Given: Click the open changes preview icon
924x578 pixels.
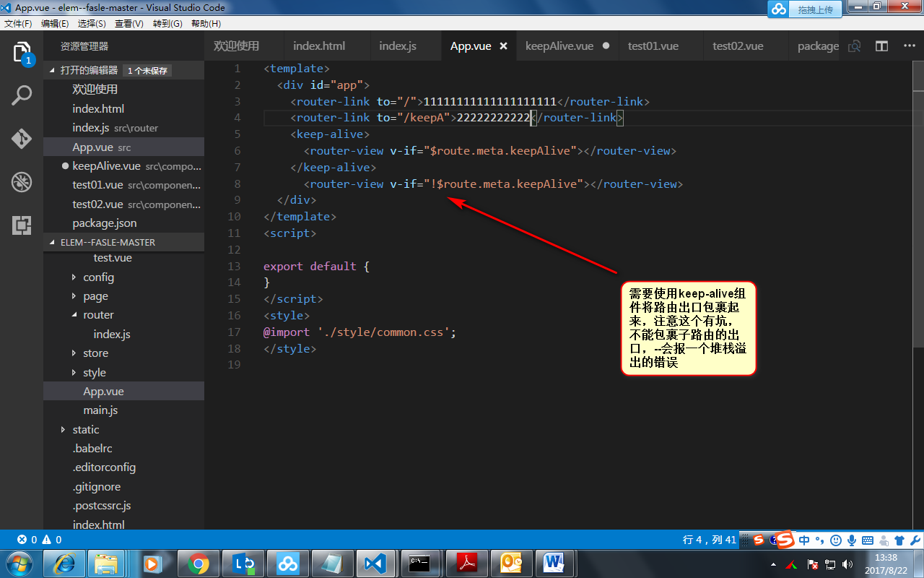Looking at the screenshot, I should click(x=854, y=46).
